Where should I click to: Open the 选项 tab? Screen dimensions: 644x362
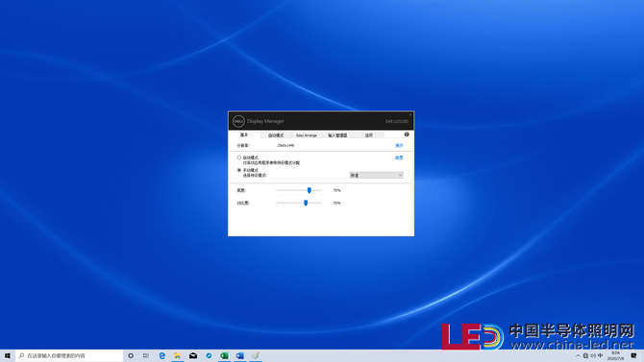(x=368, y=135)
